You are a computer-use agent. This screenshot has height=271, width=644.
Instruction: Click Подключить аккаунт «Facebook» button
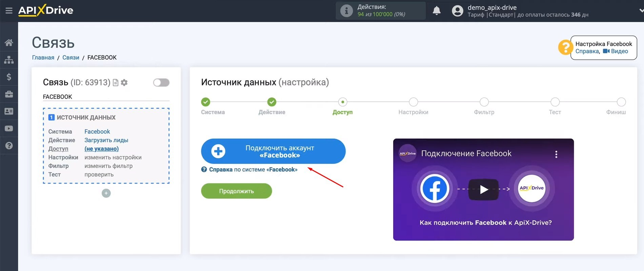coord(273,151)
